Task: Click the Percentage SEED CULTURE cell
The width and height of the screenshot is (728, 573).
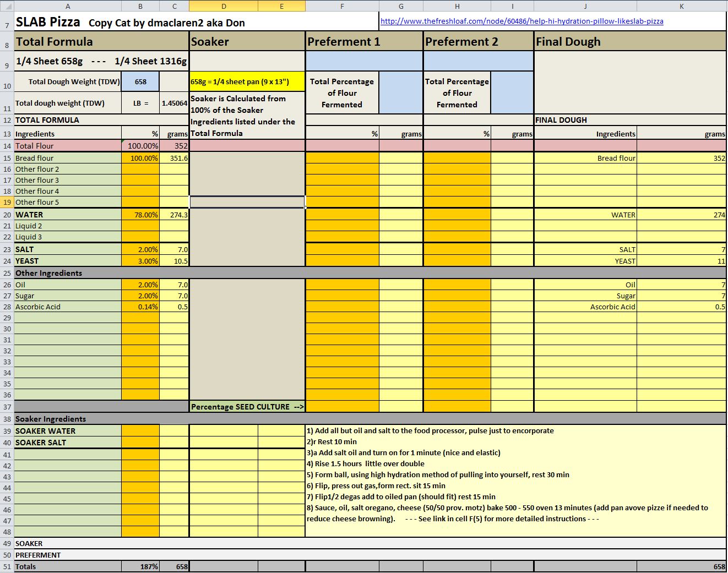Action: [x=247, y=407]
